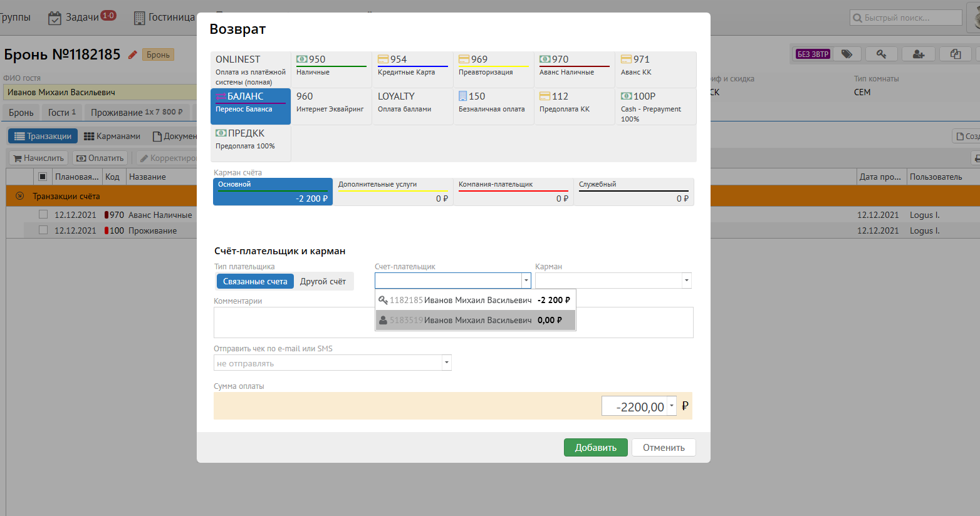The image size is (980, 516).
Task: Select the Служебный pocket
Action: (x=633, y=192)
